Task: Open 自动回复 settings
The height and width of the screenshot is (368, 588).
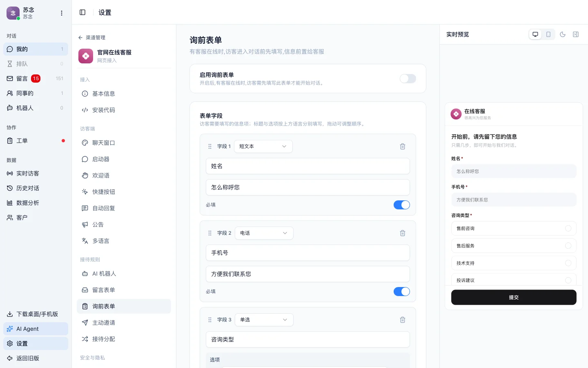Action: (x=124, y=208)
